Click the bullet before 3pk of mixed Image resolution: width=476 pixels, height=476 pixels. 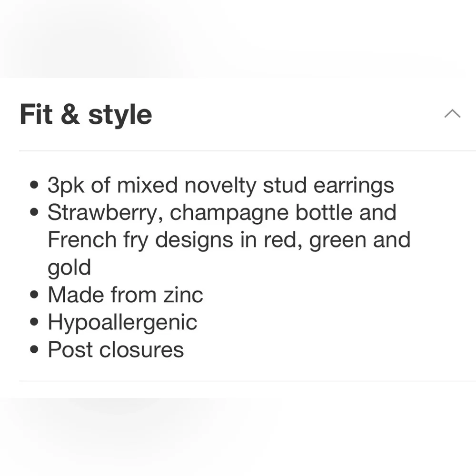(x=33, y=186)
